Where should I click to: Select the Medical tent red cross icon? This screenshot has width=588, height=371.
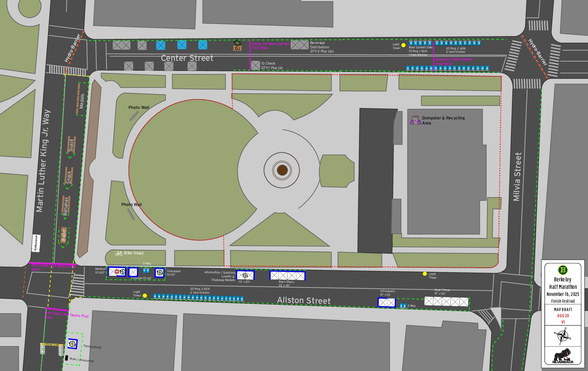tap(117, 272)
